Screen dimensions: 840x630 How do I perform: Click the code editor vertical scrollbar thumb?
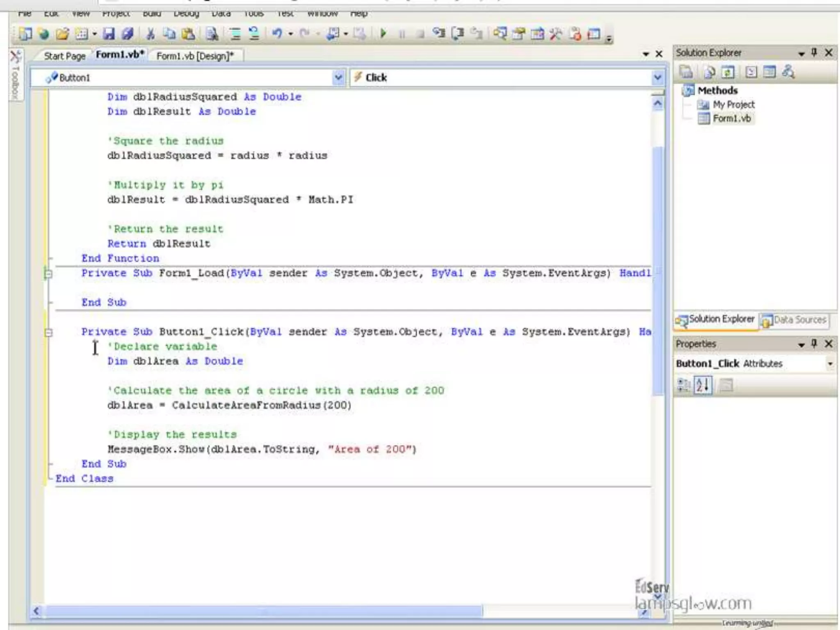[x=657, y=271]
